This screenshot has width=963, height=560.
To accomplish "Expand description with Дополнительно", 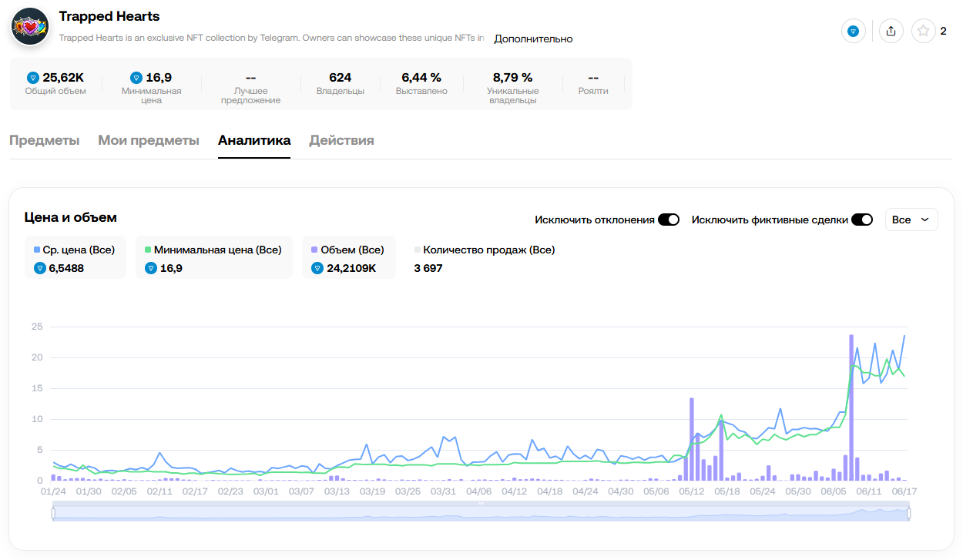I will (533, 39).
